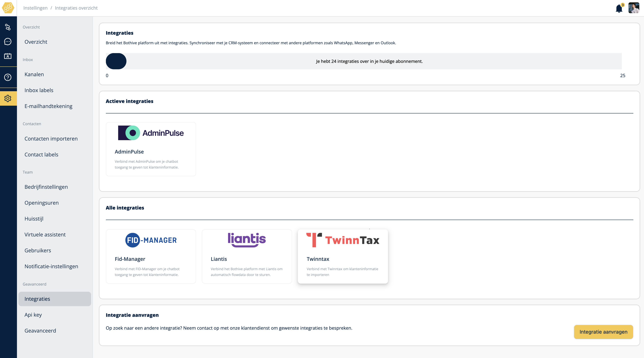
Task: Select the Liantis integration card
Action: [x=246, y=256]
